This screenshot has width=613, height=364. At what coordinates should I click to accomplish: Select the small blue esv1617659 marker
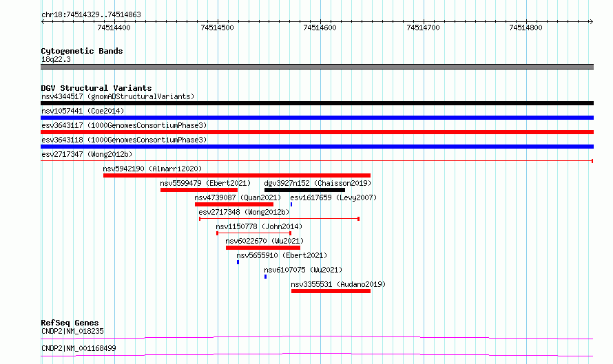[x=291, y=204]
